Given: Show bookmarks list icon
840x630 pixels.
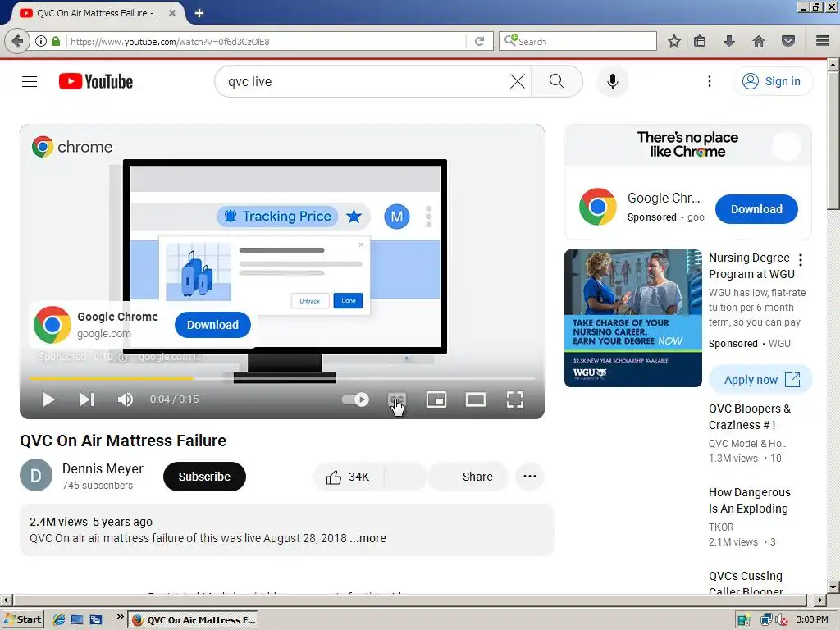Looking at the screenshot, I should (x=700, y=41).
